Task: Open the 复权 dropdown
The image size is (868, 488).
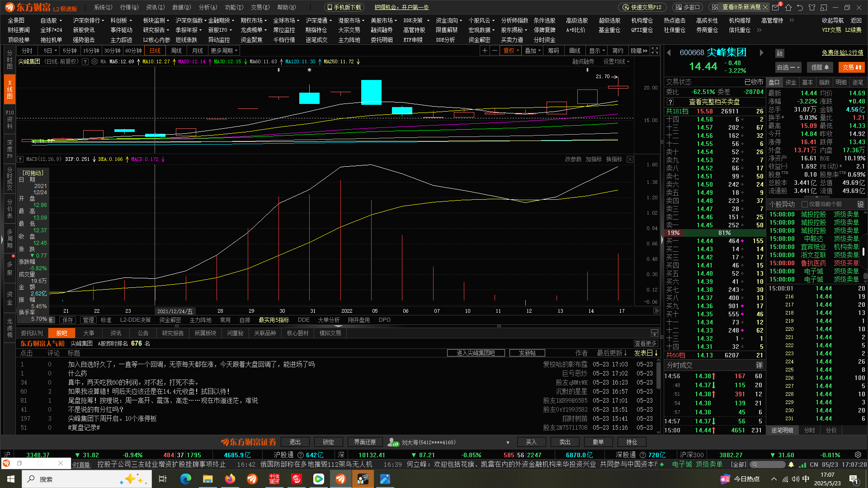Action: [x=511, y=51]
